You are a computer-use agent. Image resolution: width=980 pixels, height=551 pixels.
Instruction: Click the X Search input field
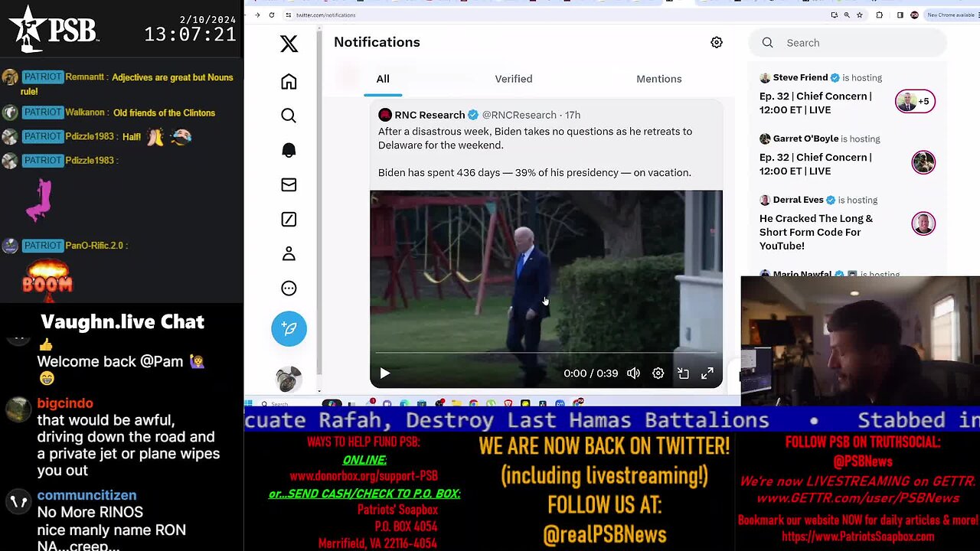point(848,43)
